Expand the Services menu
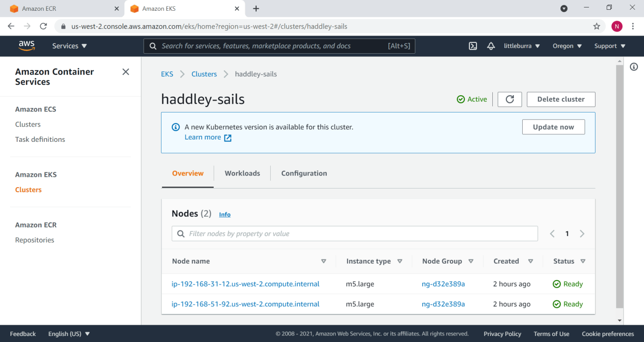This screenshot has height=342, width=644. point(70,46)
